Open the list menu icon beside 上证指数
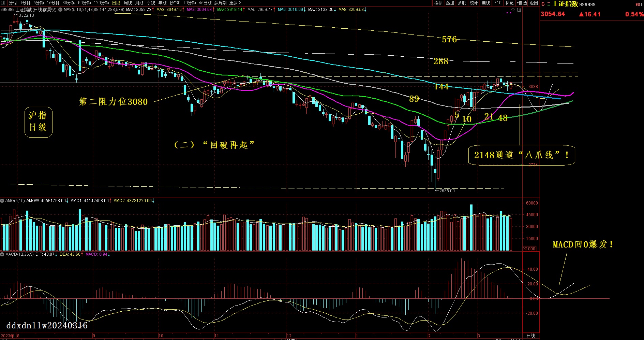Image resolution: width=644 pixels, height=340 pixels. point(549,4)
